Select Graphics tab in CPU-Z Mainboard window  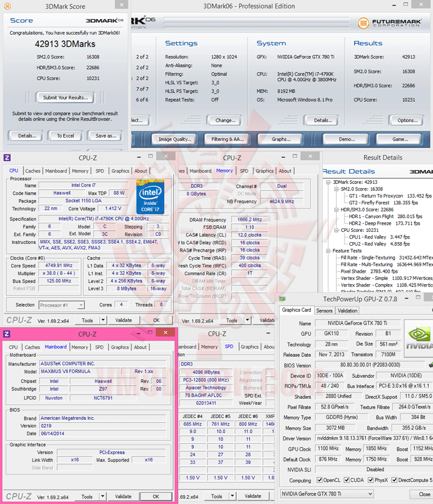tap(120, 347)
